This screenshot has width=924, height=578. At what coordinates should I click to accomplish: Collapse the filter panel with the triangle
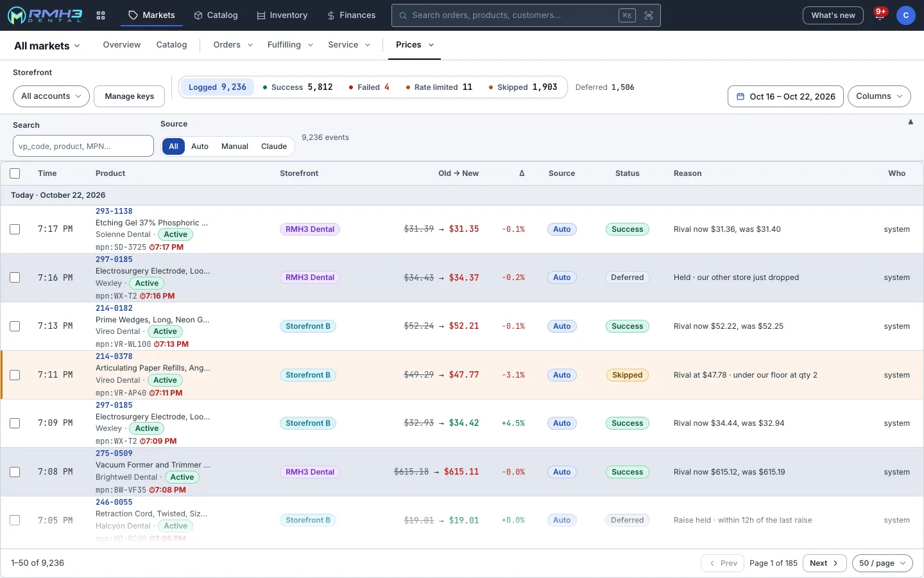911,122
